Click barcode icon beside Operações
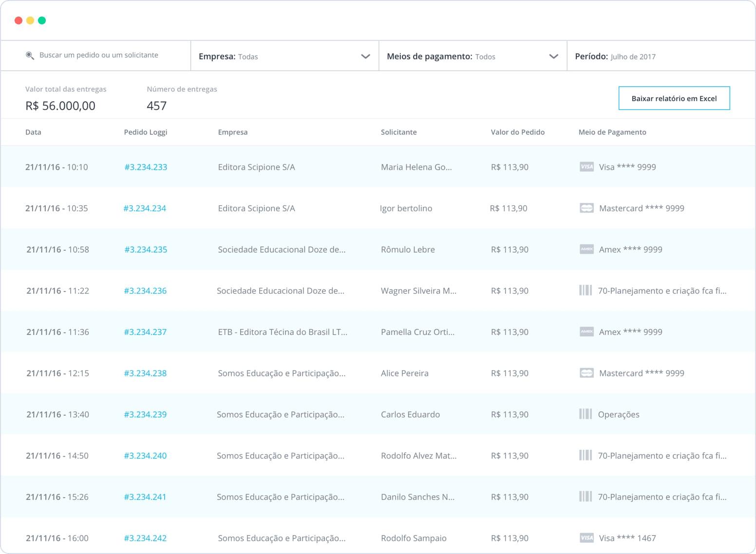756x554 pixels. click(x=586, y=414)
